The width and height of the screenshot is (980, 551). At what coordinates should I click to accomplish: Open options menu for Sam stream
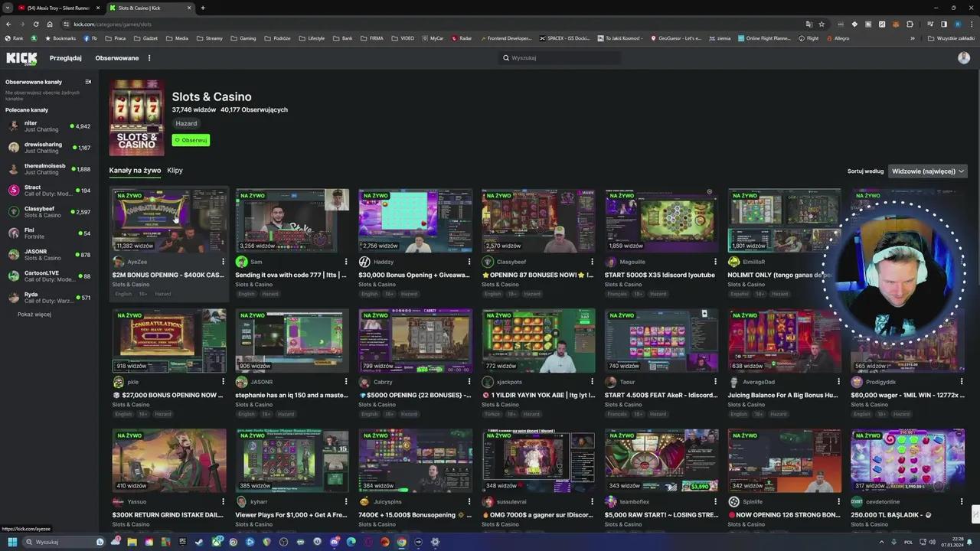click(346, 262)
